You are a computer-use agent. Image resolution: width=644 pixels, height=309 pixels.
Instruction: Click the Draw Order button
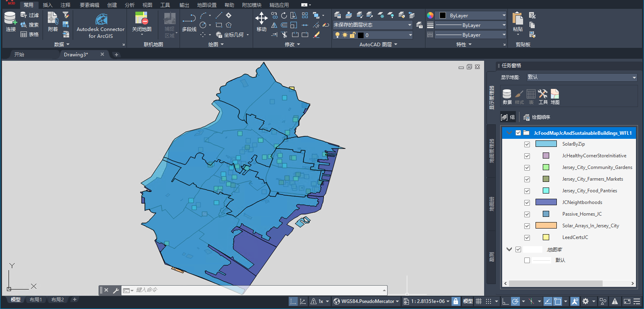[537, 117]
